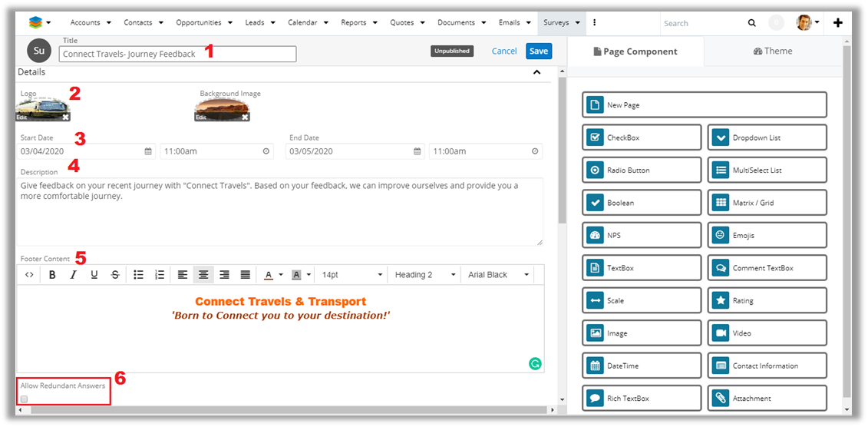Click the search magnifier icon
868x427 pixels.
(752, 23)
